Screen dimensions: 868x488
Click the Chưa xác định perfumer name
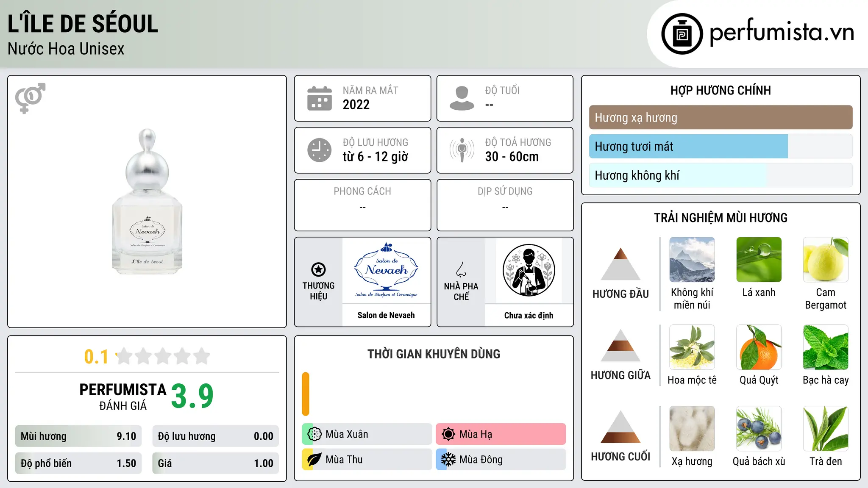529,315
